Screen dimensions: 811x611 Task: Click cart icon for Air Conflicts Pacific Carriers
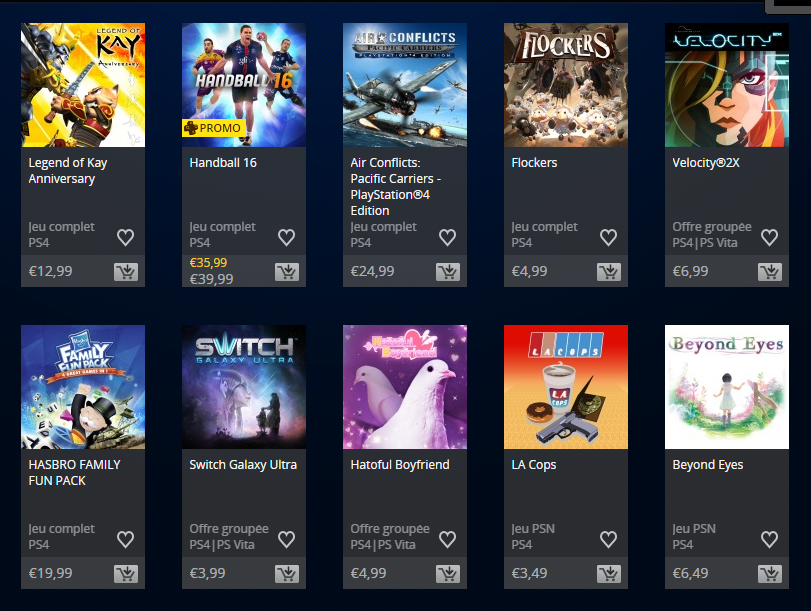(448, 272)
